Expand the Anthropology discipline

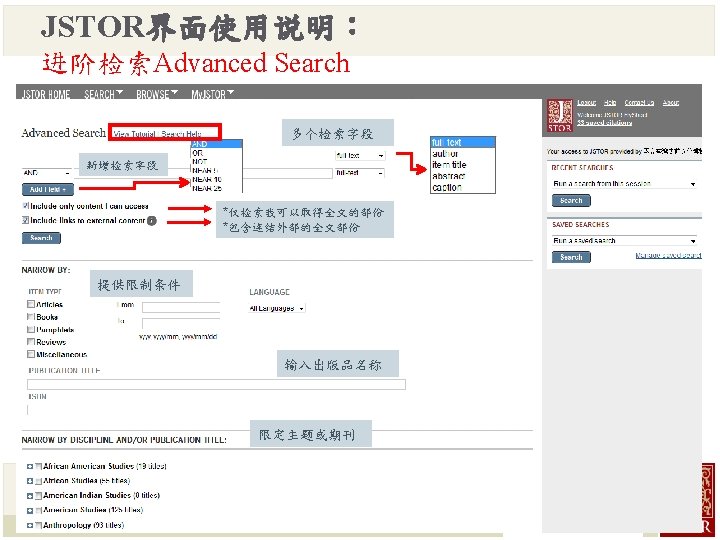coord(30,525)
